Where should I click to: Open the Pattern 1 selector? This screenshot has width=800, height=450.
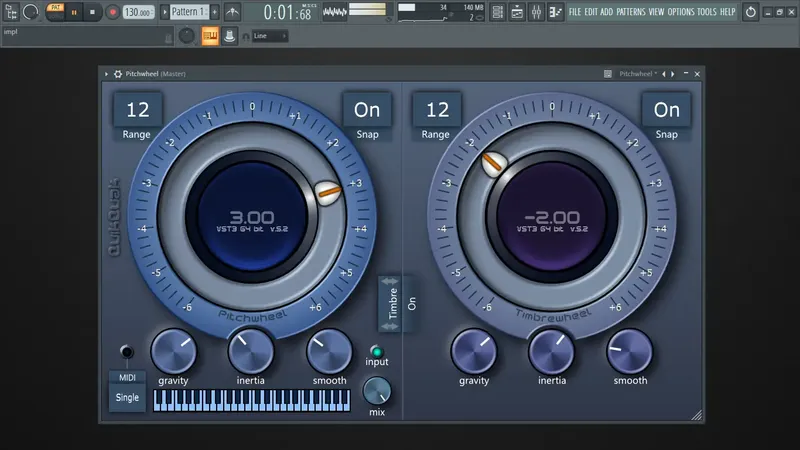pyautogui.click(x=188, y=12)
